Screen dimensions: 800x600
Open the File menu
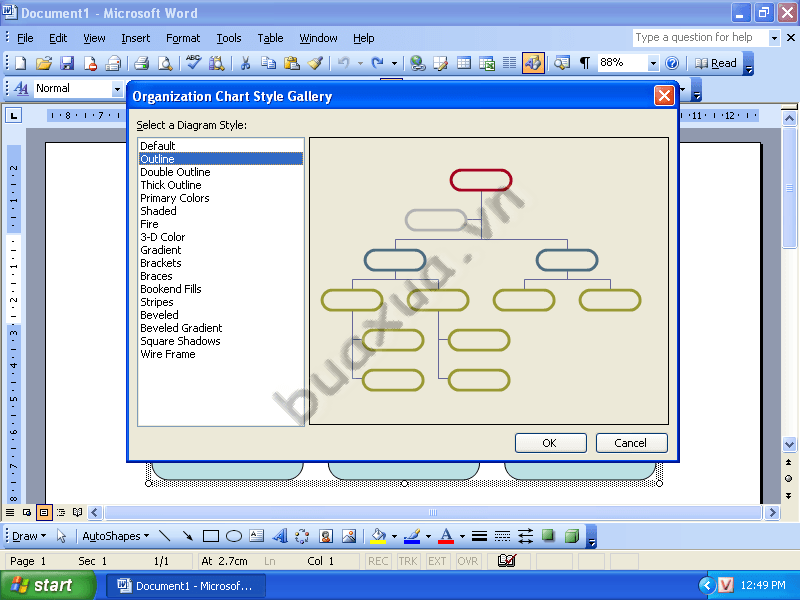(x=25, y=38)
